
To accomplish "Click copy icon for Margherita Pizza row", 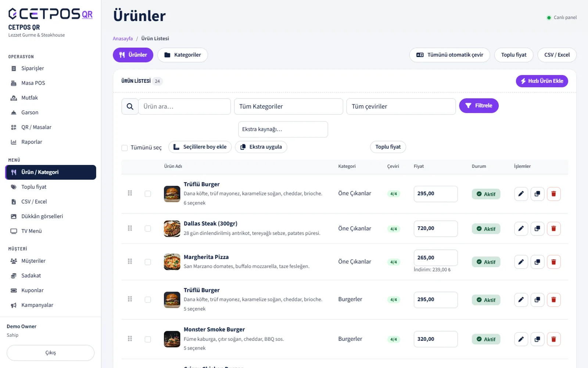I will point(537,262).
